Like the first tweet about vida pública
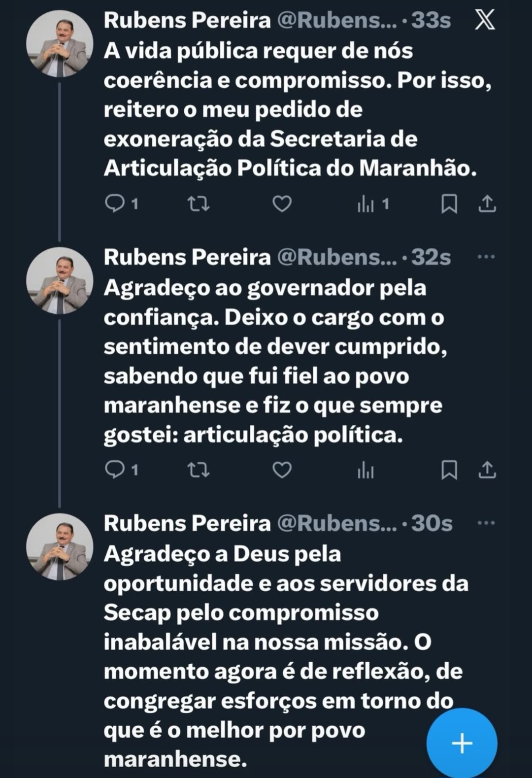 coord(282,203)
